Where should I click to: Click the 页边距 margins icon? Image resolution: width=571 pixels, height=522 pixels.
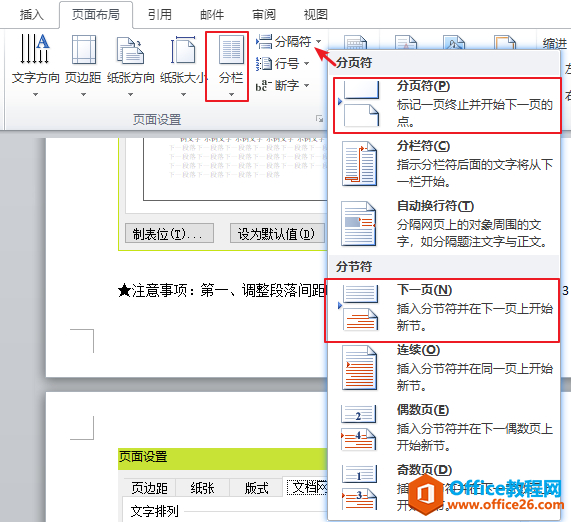(x=84, y=50)
